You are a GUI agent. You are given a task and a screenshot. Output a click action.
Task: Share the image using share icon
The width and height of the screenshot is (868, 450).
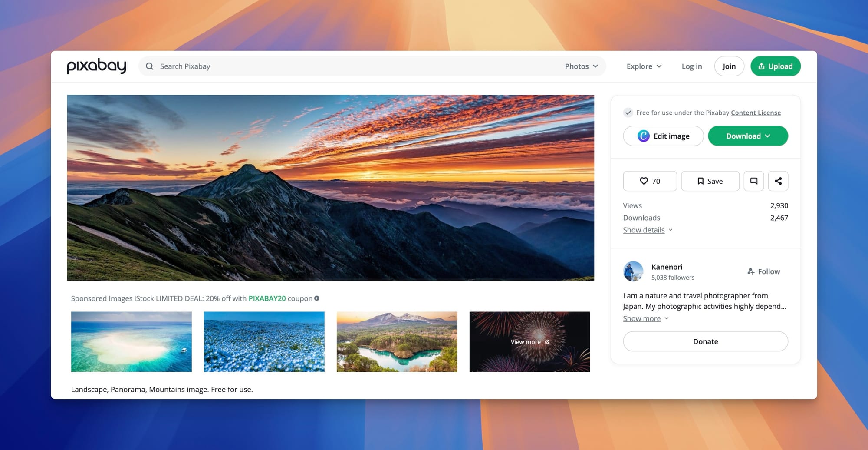click(778, 181)
